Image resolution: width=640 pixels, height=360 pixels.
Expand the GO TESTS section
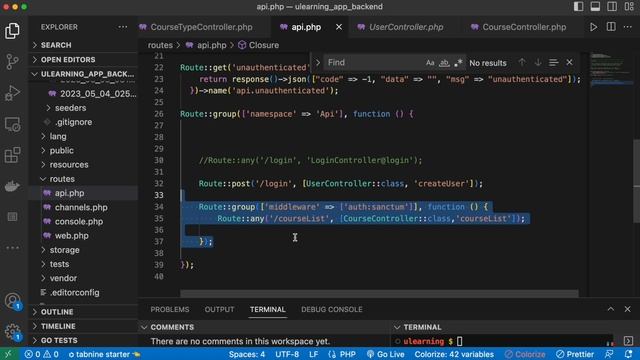[84, 340]
